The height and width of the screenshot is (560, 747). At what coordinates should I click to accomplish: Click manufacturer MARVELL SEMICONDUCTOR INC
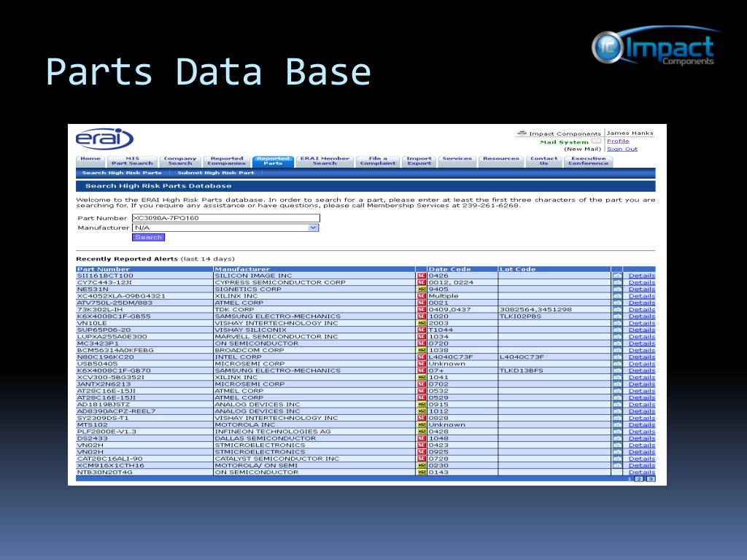coord(276,337)
